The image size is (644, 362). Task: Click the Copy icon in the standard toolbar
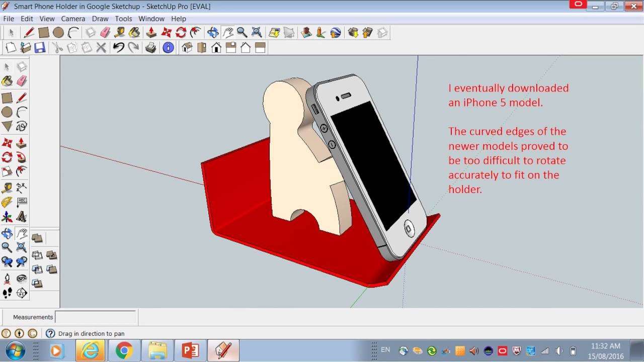click(72, 48)
